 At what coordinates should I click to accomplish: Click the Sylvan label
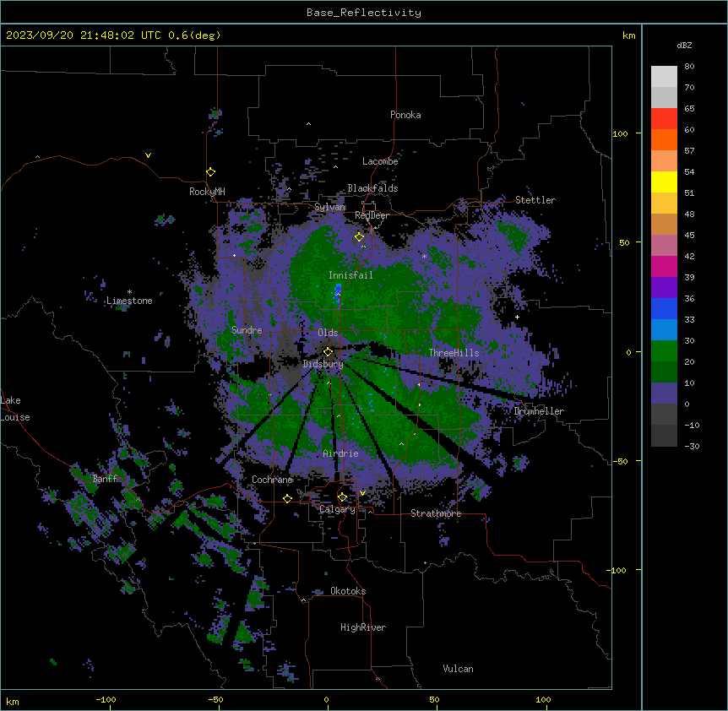pyautogui.click(x=329, y=207)
